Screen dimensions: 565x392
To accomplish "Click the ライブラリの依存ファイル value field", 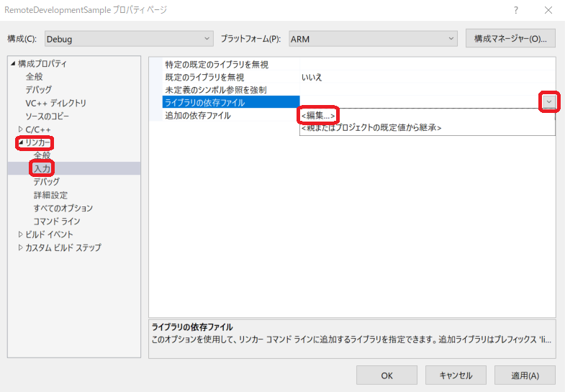I will (421, 102).
